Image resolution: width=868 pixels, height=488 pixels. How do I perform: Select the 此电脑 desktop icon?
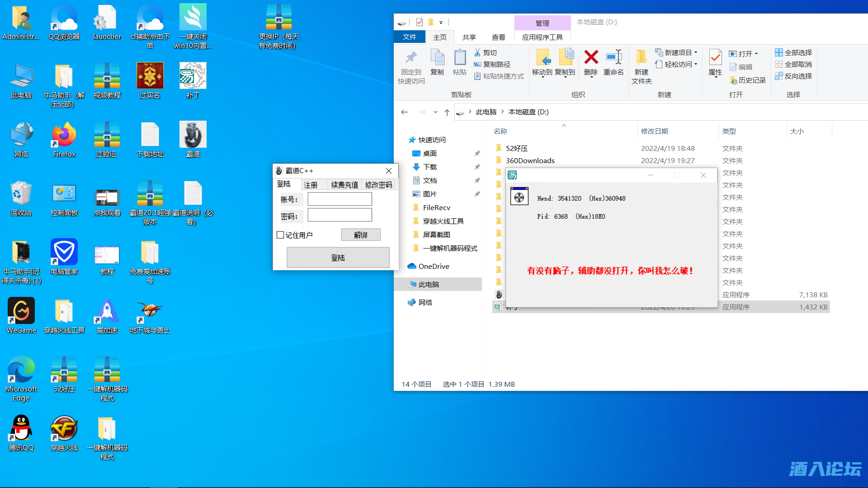coord(21,81)
